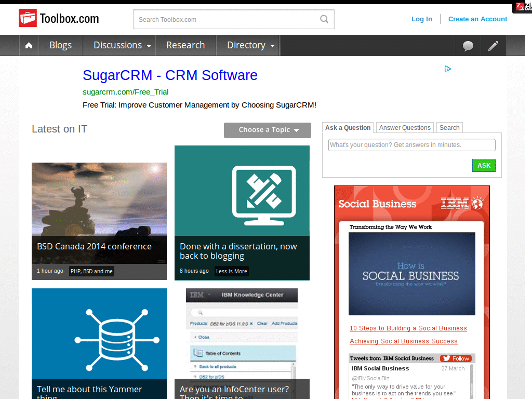Click IBM Social Business tweet author name
Screen dimensions: 532x399
click(x=380, y=368)
